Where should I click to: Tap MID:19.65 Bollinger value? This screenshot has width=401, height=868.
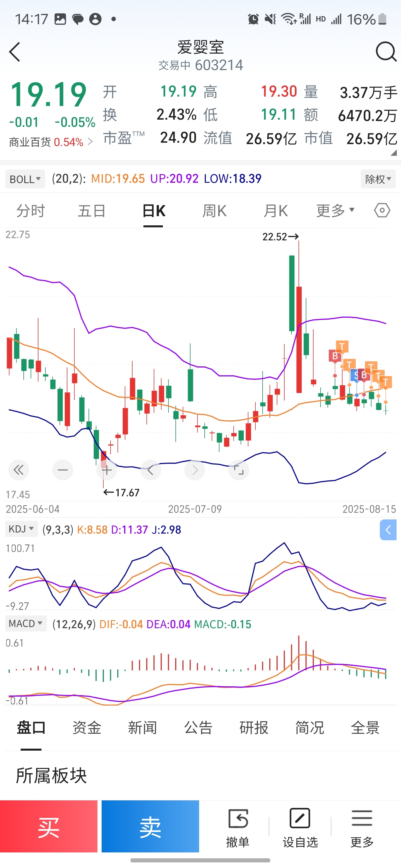click(x=118, y=179)
